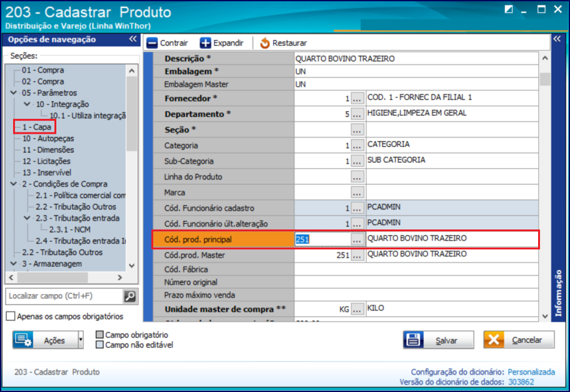
Task: Click the tree horizontal scroll right arrow
Action: click(x=120, y=278)
